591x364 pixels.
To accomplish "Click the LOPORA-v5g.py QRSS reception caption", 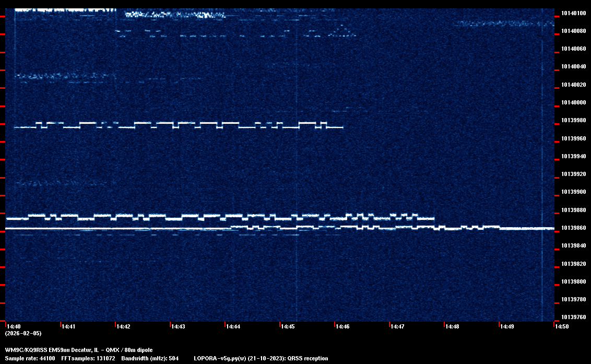I will tap(261, 358).
